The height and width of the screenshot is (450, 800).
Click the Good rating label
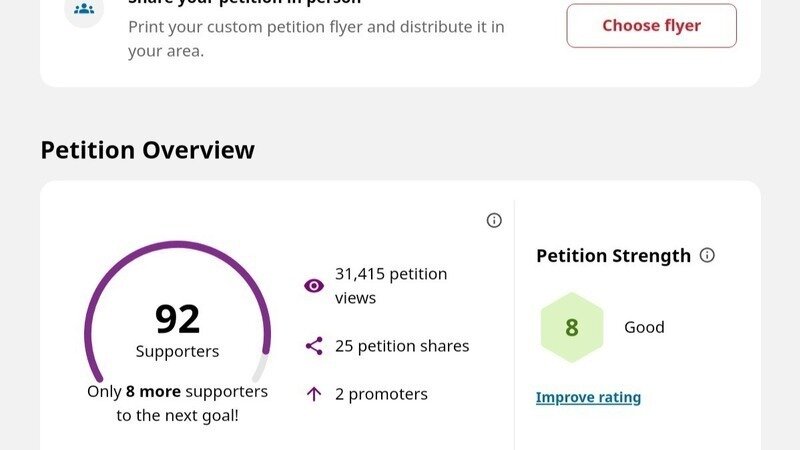[644, 327]
